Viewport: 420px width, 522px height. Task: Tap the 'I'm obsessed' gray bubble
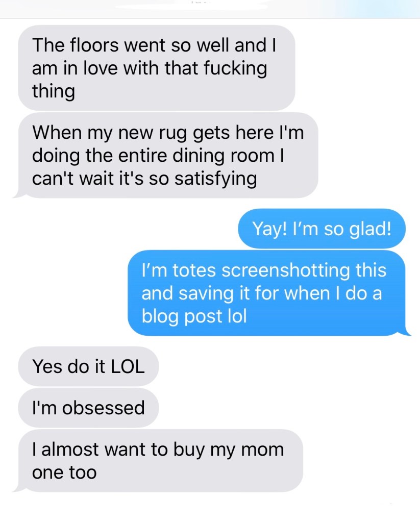click(x=88, y=408)
